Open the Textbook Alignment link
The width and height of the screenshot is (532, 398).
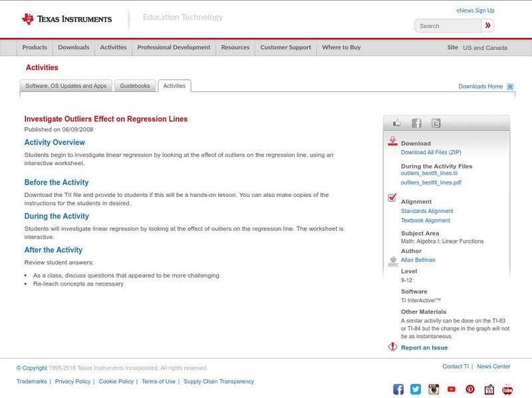click(x=426, y=220)
